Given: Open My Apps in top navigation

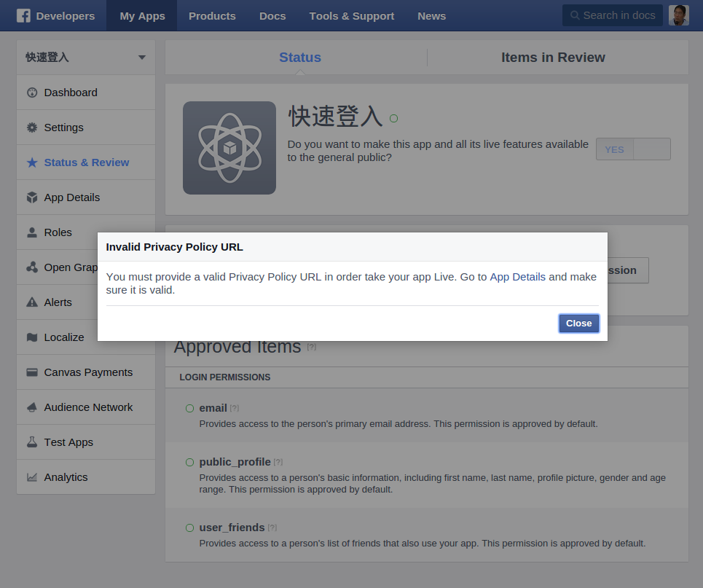Looking at the screenshot, I should tap(142, 15).
